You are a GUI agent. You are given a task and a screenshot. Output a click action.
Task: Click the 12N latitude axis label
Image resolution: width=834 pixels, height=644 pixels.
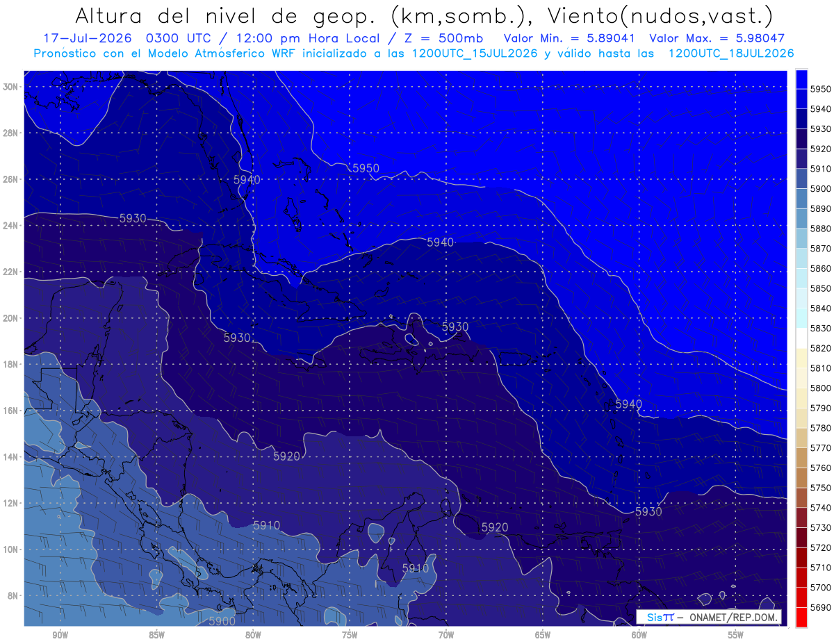click(10, 503)
